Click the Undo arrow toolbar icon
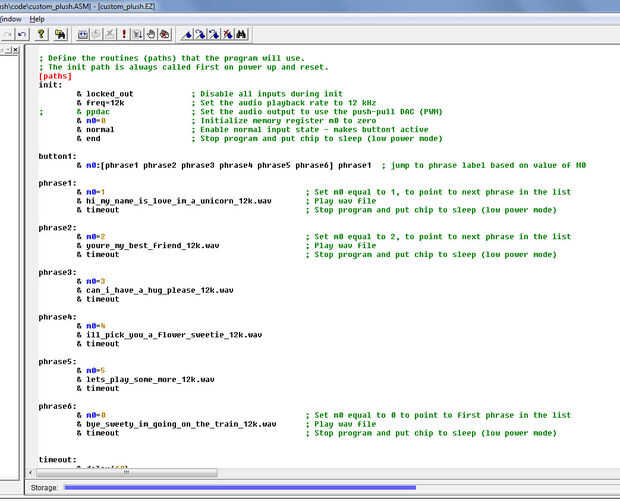Screen dimensions: 620x501 pos(22,35)
